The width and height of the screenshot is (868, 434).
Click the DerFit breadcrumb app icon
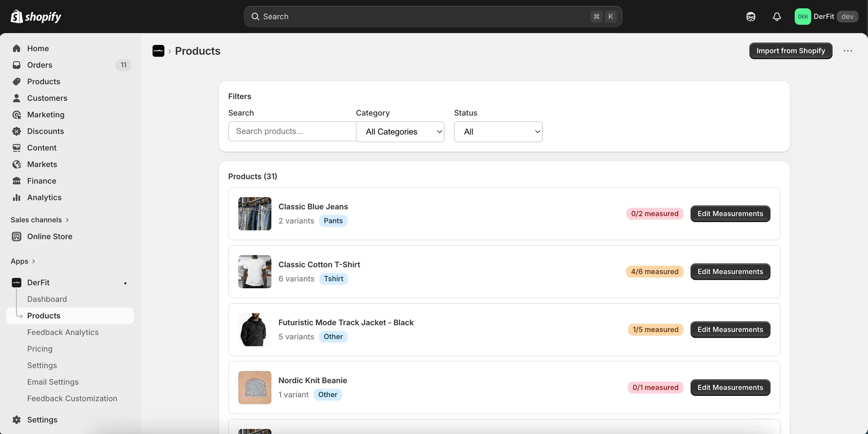pyautogui.click(x=159, y=51)
